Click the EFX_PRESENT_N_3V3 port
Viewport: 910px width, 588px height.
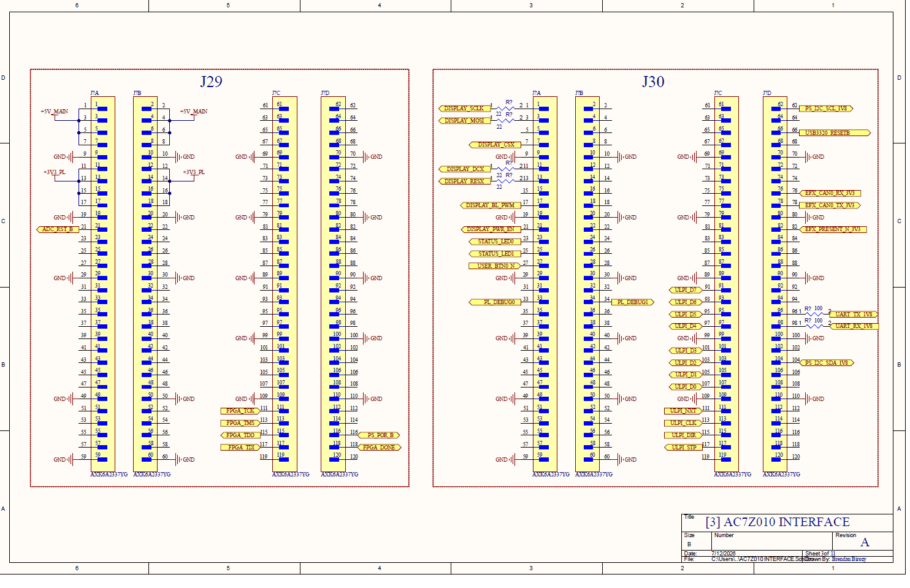coord(833,229)
